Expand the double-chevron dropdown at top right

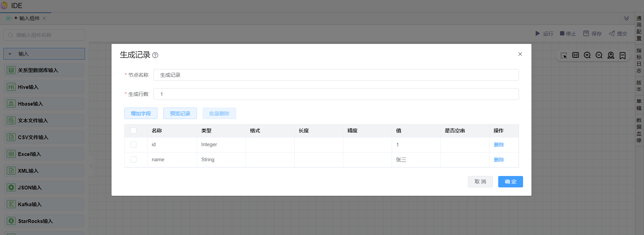click(627, 18)
